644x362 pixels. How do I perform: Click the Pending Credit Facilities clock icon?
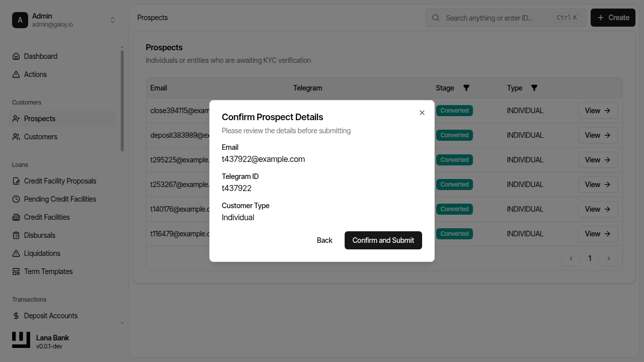(x=16, y=199)
